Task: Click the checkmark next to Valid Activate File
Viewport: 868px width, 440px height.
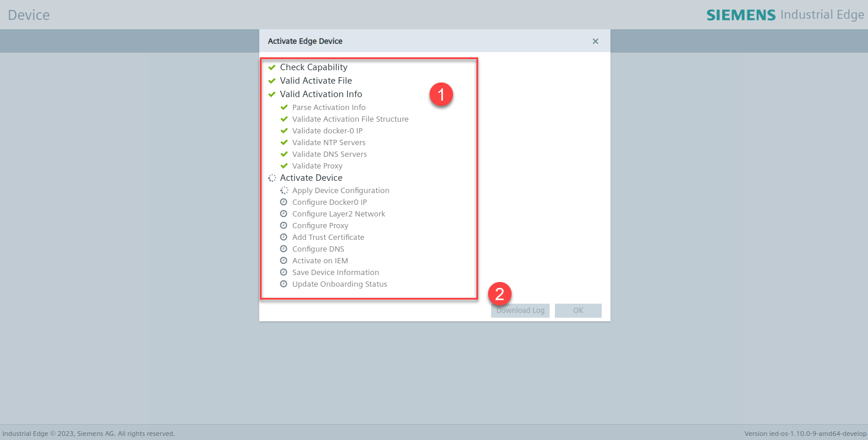Action: click(x=272, y=80)
